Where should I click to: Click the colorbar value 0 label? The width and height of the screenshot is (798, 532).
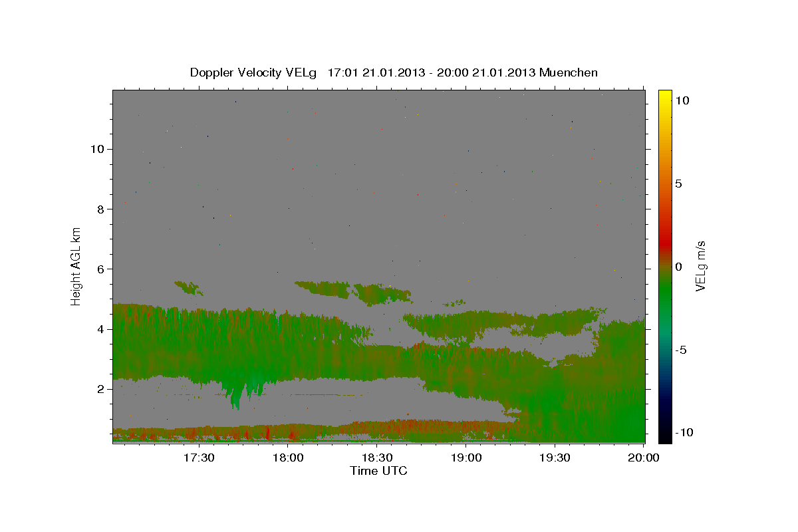(678, 267)
